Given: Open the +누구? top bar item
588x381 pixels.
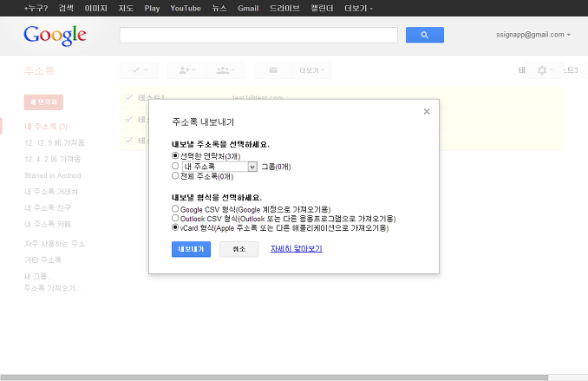Looking at the screenshot, I should tap(36, 9).
